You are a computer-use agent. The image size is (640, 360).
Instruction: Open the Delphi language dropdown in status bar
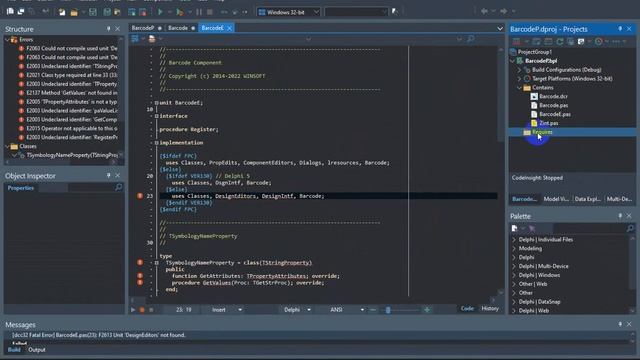coord(309,310)
